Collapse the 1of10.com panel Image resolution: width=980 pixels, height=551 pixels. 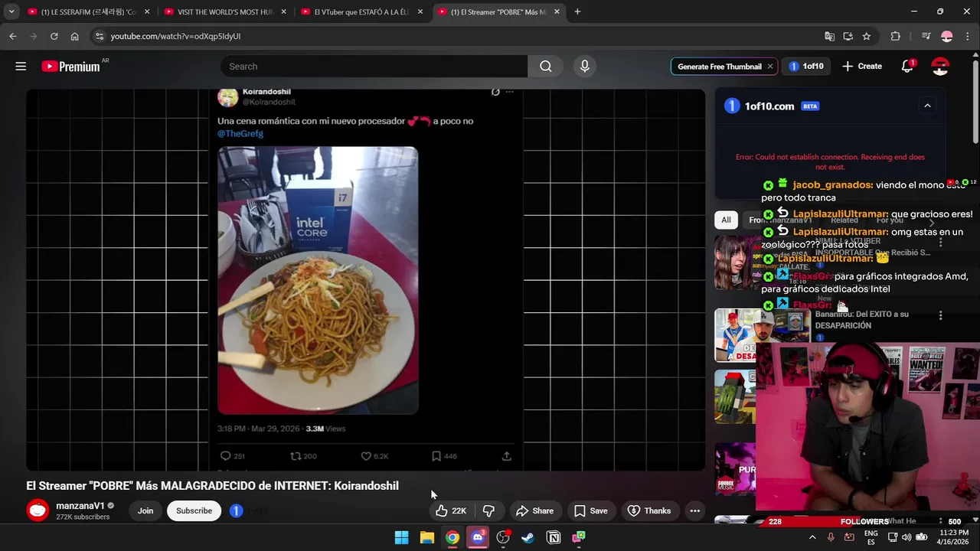[927, 106]
